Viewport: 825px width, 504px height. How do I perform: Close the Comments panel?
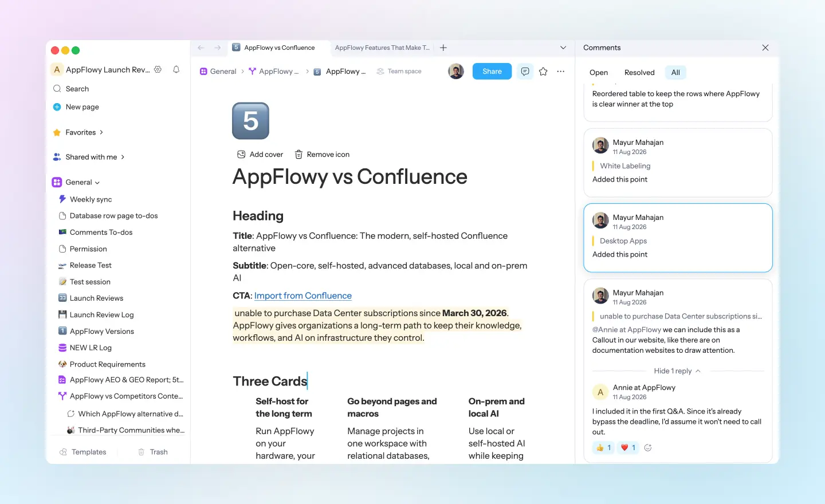(765, 48)
